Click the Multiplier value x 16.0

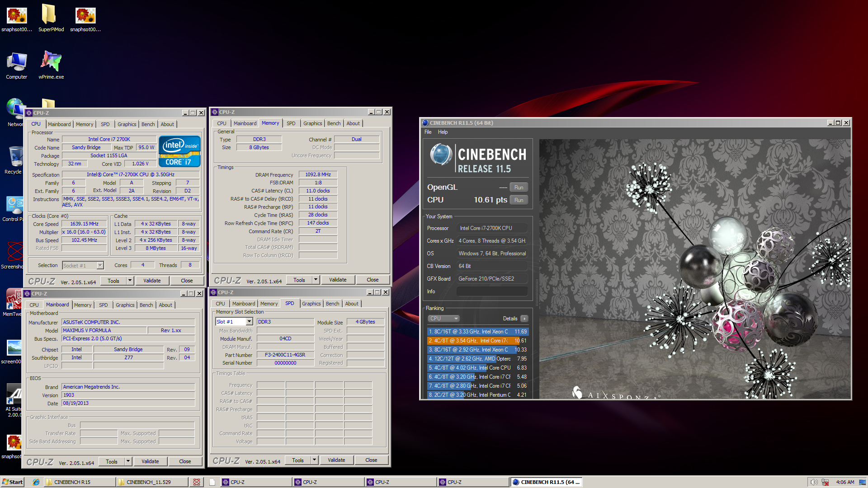84,232
